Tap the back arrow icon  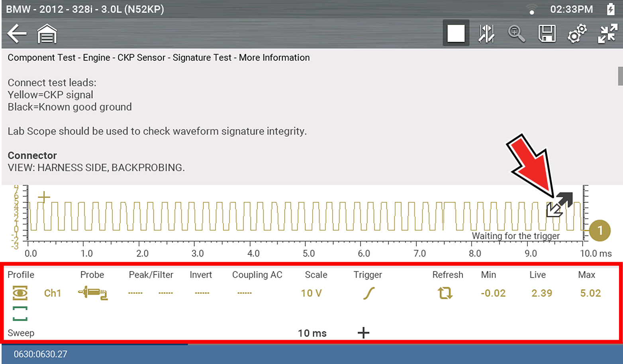(x=17, y=33)
